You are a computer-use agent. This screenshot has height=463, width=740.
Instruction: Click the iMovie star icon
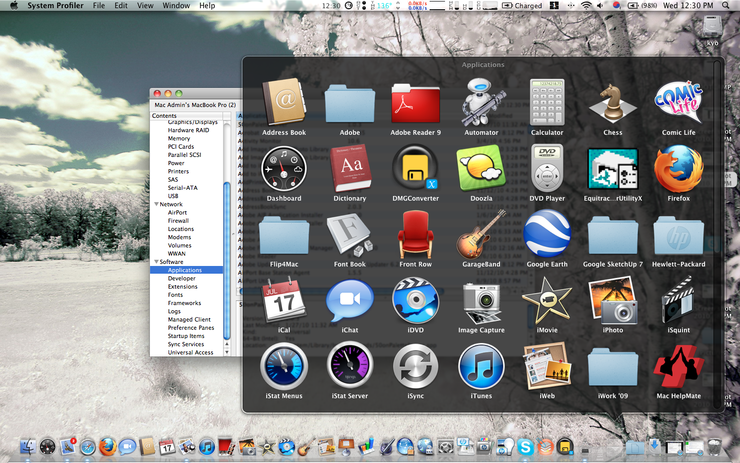tap(547, 300)
